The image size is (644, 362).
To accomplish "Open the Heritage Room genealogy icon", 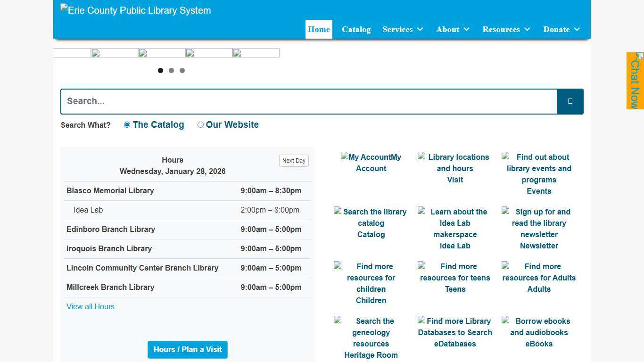I will point(371,338).
